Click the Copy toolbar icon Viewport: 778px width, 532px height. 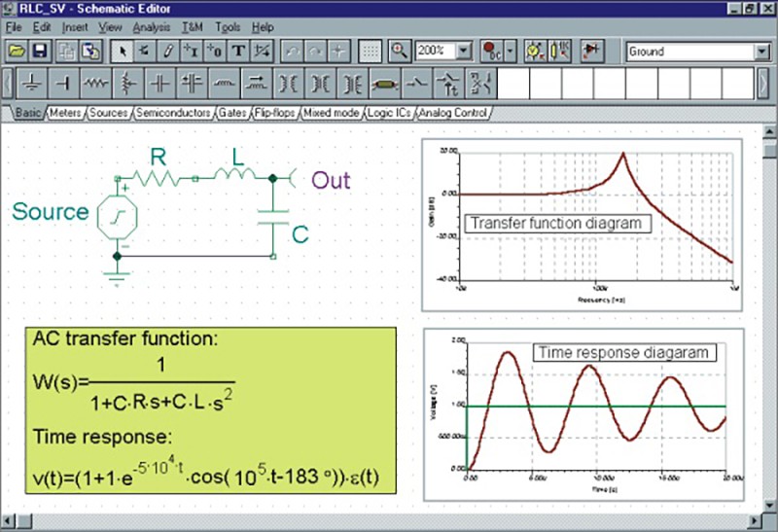tap(66, 51)
